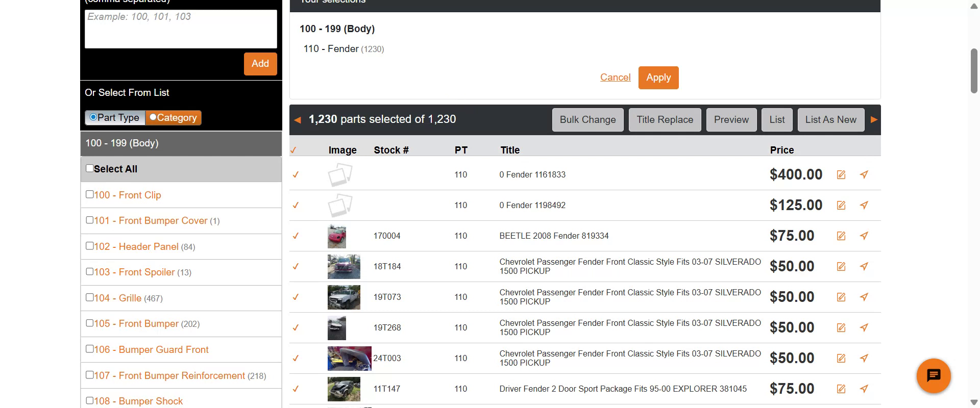Click the $125.00 price
The height and width of the screenshot is (408, 980).
tap(796, 206)
